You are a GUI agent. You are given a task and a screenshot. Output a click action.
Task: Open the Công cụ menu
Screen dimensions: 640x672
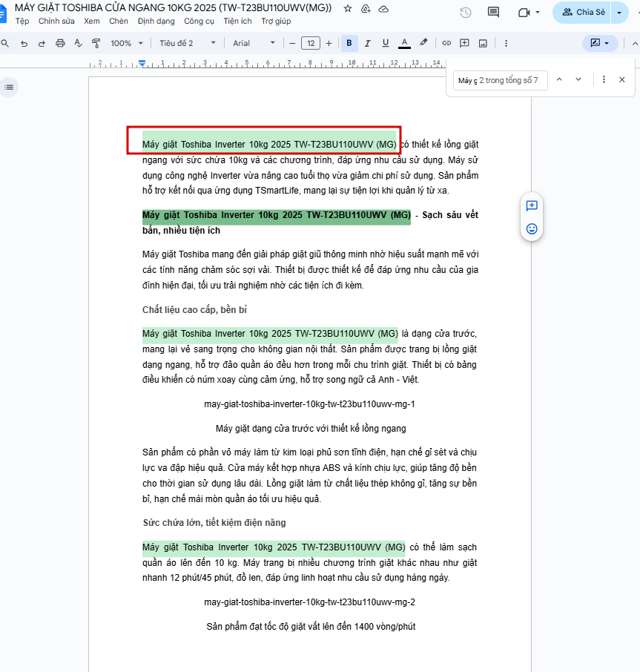pyautogui.click(x=199, y=21)
